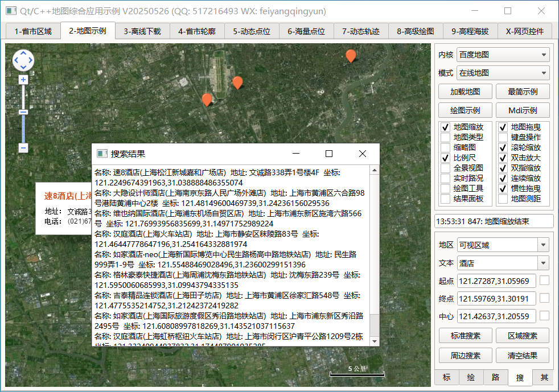
Task: Uncheck the 连续缩放 checkbox
Action: click(503, 178)
